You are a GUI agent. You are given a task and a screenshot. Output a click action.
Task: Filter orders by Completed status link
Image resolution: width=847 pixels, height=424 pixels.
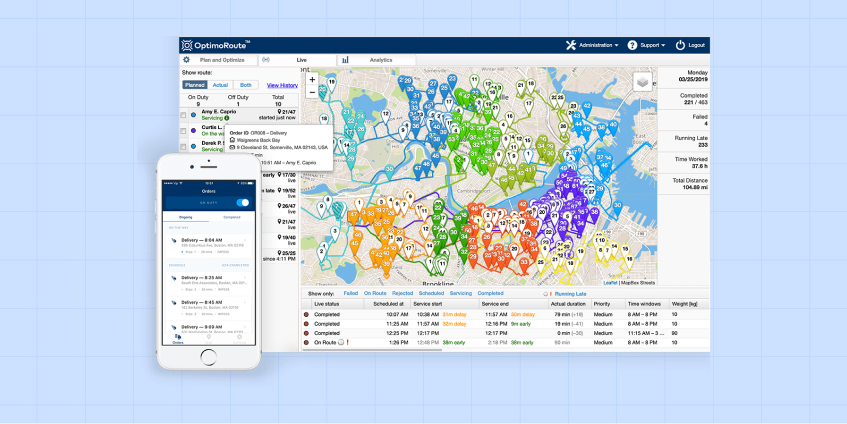tap(490, 293)
